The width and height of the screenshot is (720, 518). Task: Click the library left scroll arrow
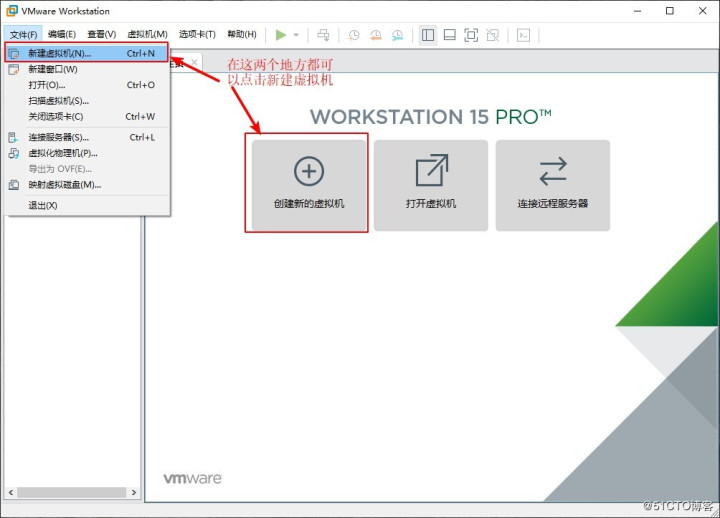(x=11, y=492)
